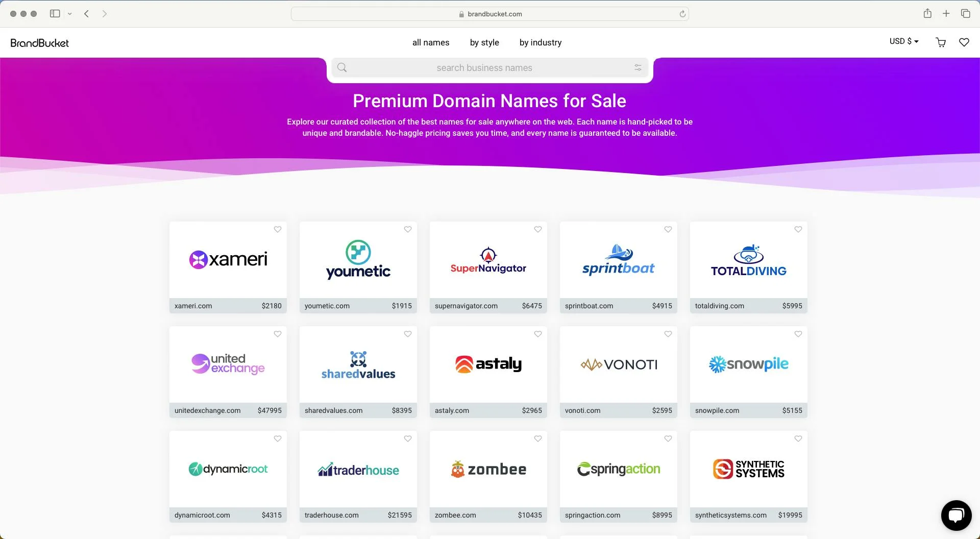Go to BrandBucket home logo
This screenshot has height=539, width=980.
click(x=40, y=43)
